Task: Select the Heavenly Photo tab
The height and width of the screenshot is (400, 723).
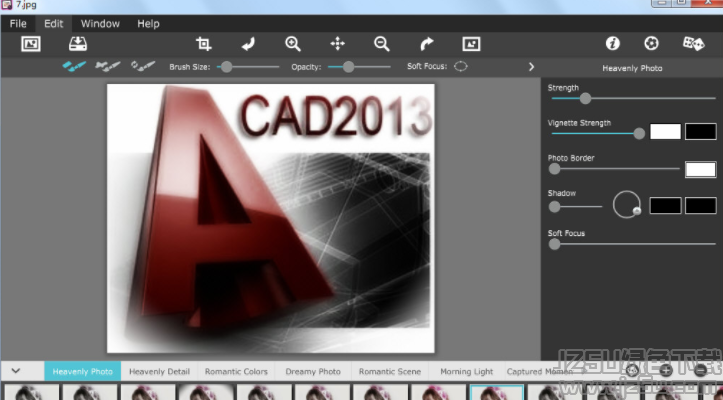Action: pyautogui.click(x=83, y=371)
